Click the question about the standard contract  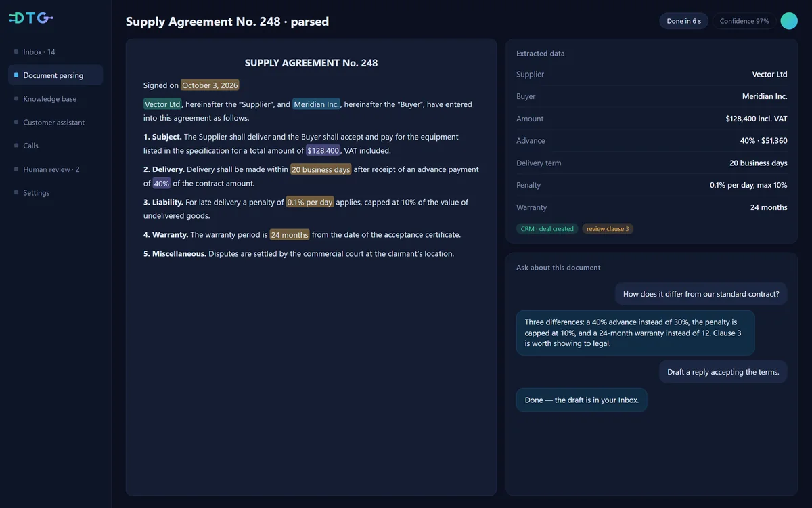coord(701,294)
